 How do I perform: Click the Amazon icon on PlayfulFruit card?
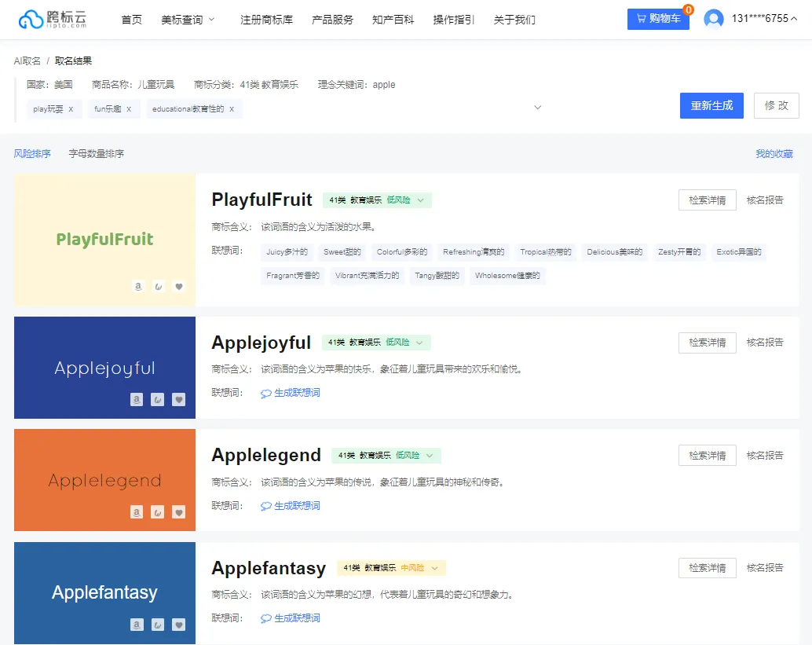point(138,287)
